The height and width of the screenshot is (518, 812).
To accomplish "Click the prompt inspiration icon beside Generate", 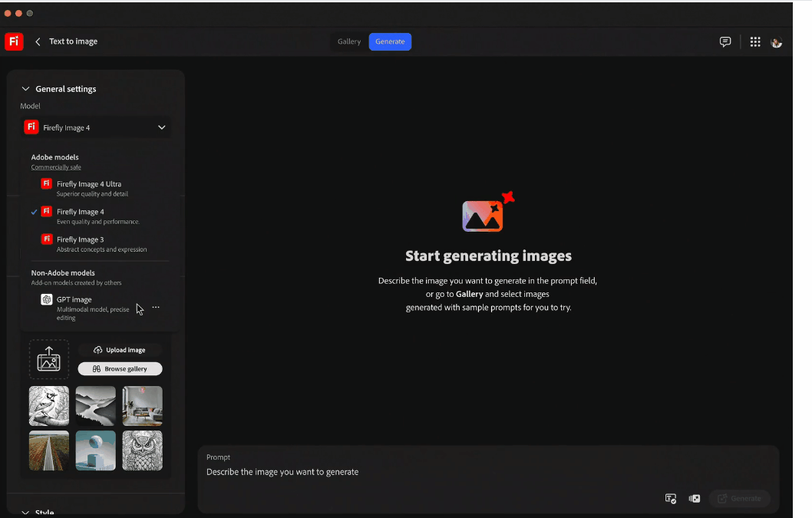I will 695,498.
